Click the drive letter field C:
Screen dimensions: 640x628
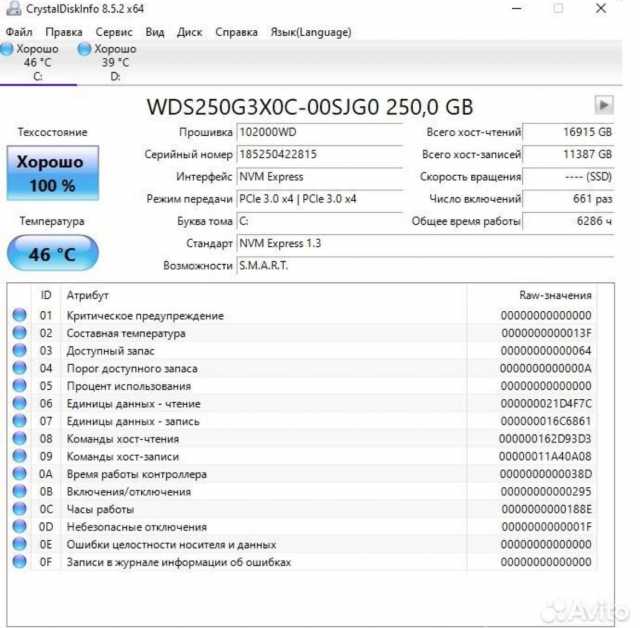point(320,221)
